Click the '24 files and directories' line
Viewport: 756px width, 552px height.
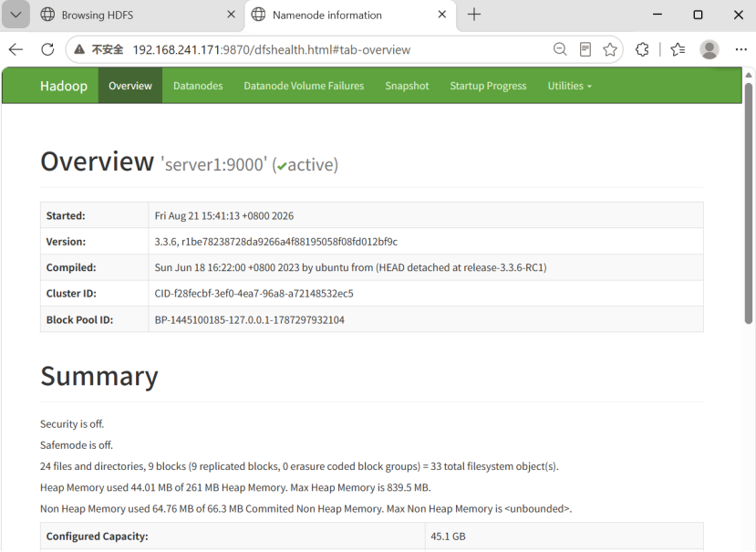[299, 466]
